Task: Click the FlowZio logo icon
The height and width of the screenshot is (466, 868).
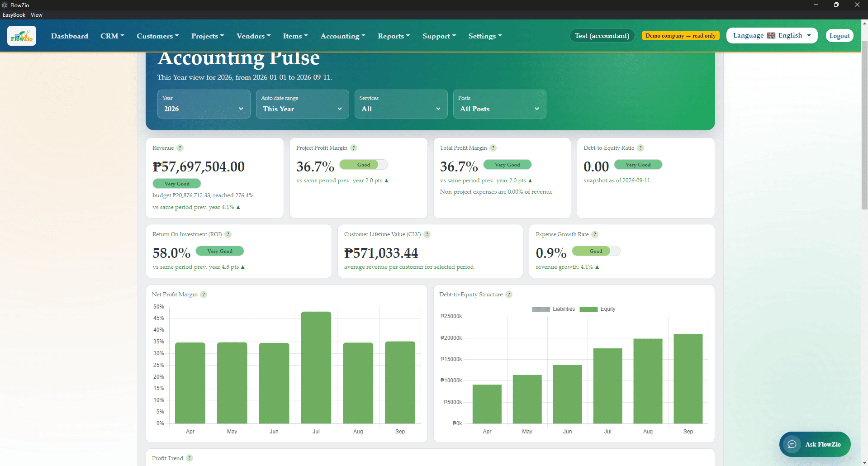Action: point(22,36)
